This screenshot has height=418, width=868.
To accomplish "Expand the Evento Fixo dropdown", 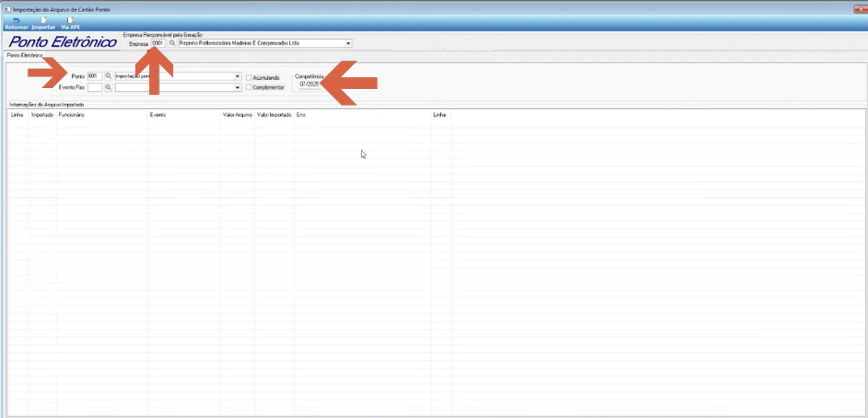I will 238,87.
